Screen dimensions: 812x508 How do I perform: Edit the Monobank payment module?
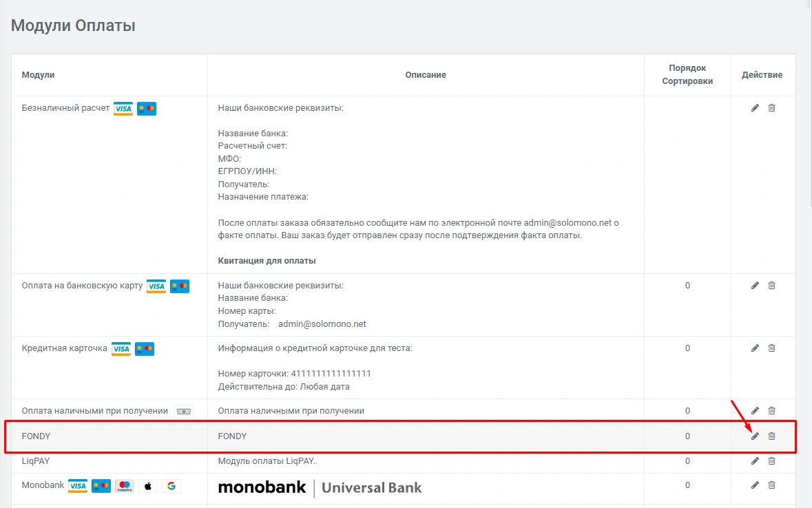755,485
